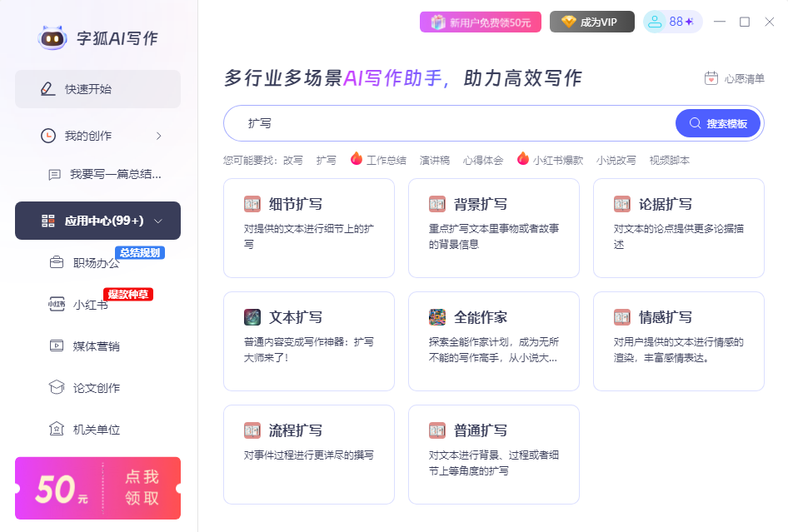Click the 流程扩写 card title
This screenshot has width=788, height=532.
tap(296, 430)
